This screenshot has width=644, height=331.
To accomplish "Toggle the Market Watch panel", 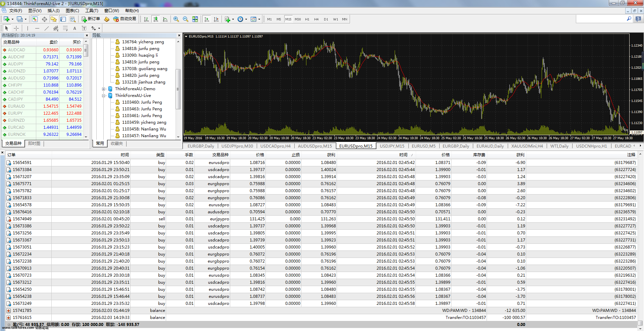I will pyautogui.click(x=35, y=19).
